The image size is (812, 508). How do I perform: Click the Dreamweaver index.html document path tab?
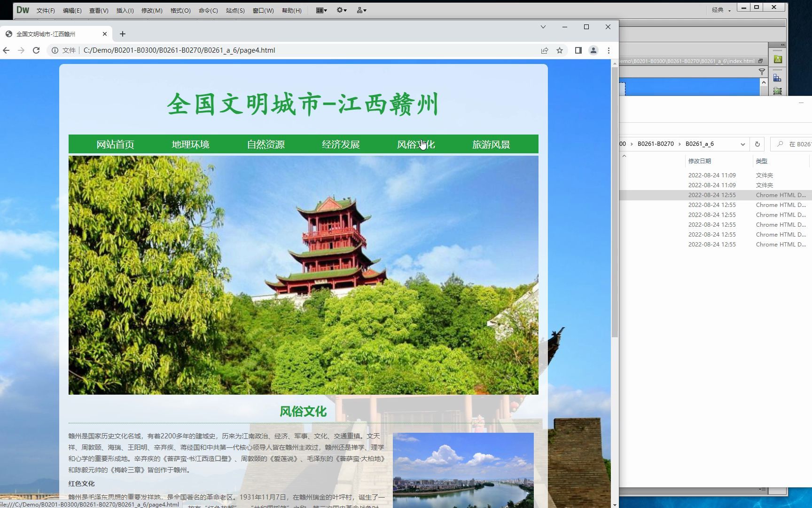[687, 61]
